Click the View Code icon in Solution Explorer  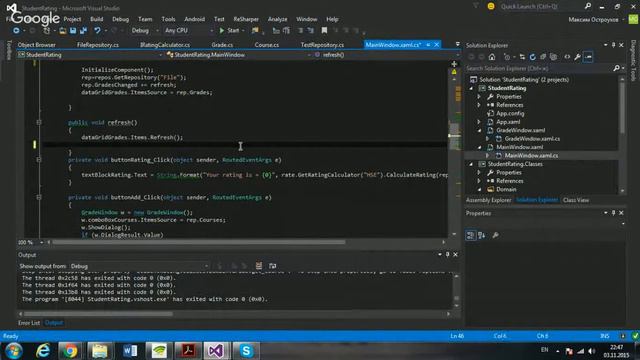click(x=567, y=57)
